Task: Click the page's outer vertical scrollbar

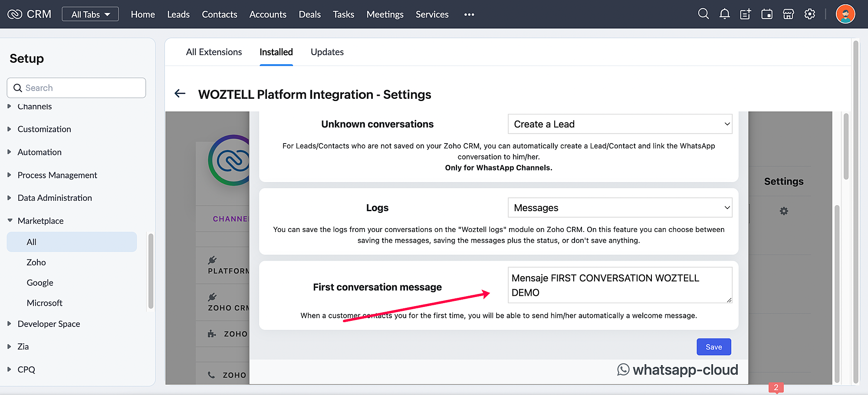Action: [856, 211]
